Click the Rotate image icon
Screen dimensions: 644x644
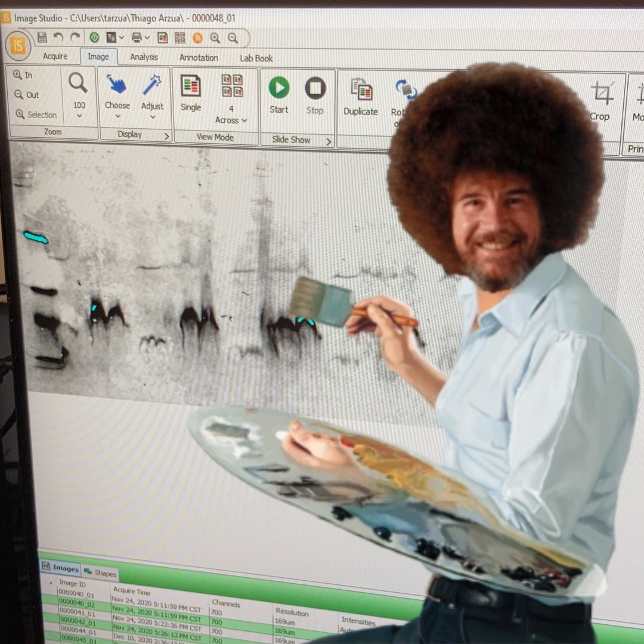406,89
